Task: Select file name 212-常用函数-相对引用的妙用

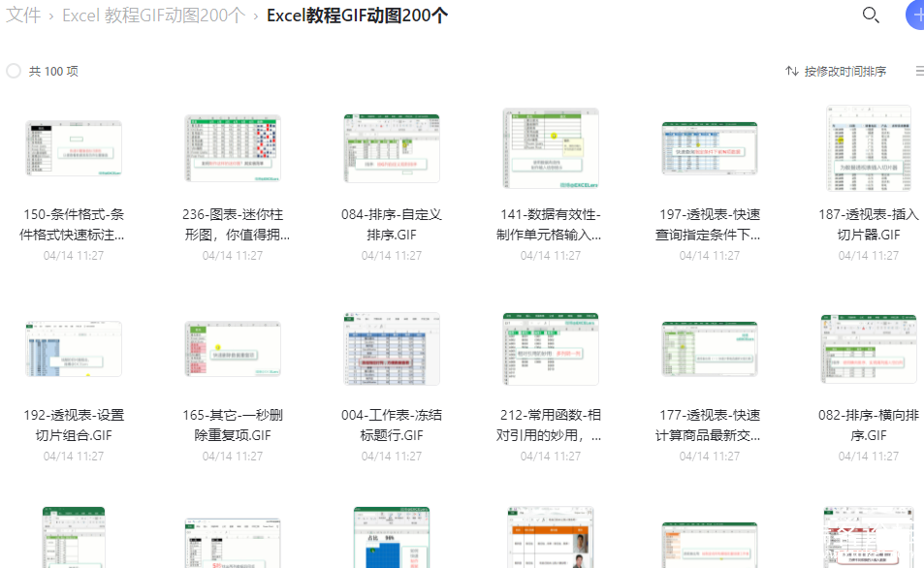Action: (549, 426)
